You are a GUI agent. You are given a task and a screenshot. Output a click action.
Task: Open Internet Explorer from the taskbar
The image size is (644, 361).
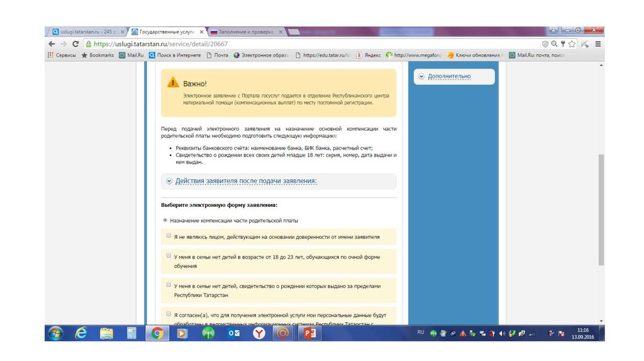81,333
